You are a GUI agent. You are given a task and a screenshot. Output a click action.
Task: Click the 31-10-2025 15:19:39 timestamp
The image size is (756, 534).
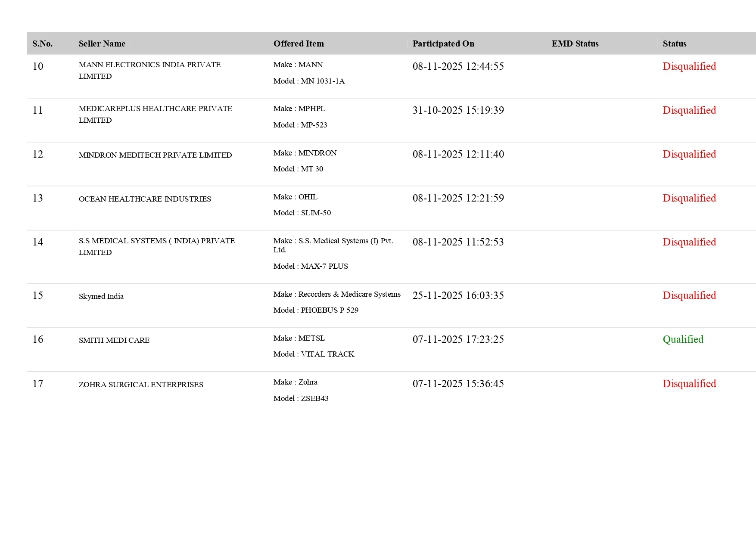(x=458, y=110)
